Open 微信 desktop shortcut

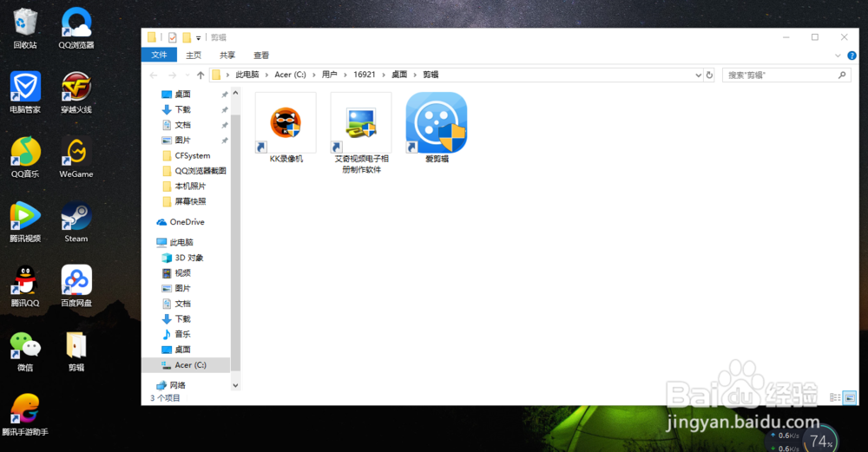(25, 350)
